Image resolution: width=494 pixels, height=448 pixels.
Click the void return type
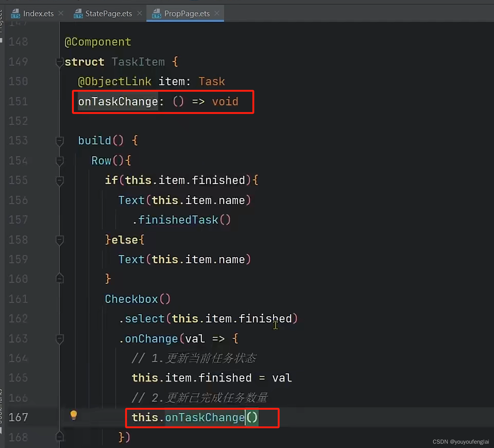(x=225, y=101)
